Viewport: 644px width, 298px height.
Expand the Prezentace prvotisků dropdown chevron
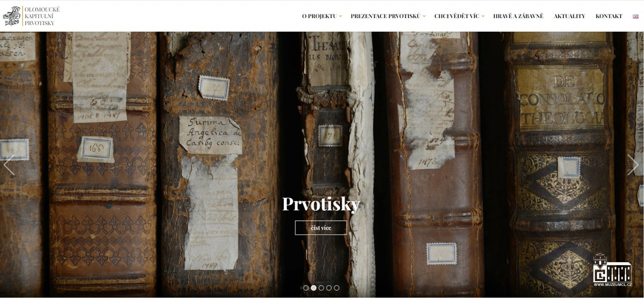click(424, 16)
